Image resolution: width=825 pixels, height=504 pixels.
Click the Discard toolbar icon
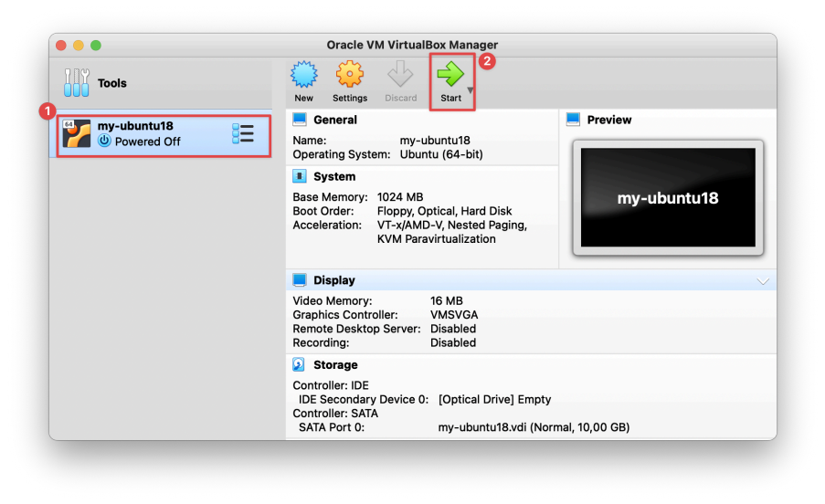[x=400, y=74]
